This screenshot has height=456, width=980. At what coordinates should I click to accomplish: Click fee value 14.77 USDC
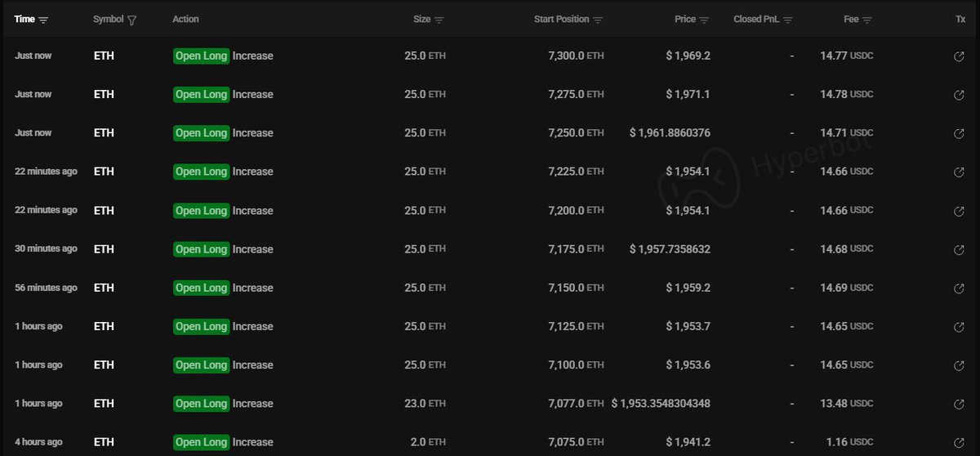tap(847, 56)
